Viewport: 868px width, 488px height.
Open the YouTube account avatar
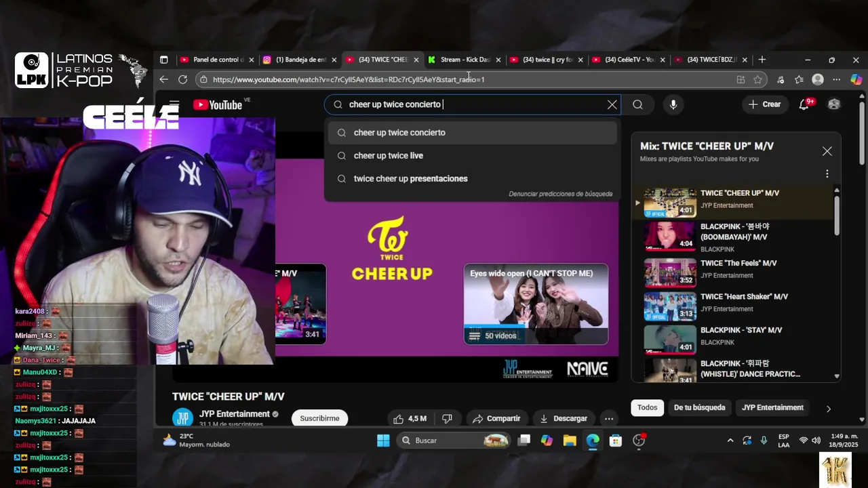click(x=834, y=104)
